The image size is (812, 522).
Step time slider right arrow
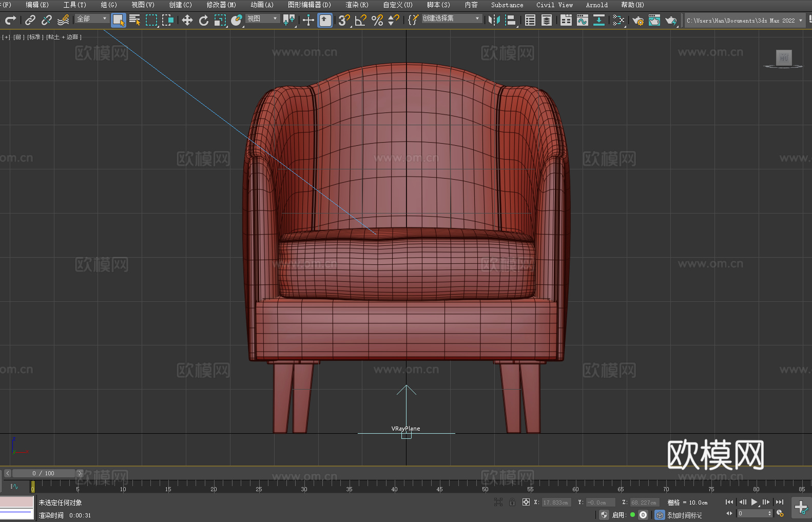tap(80, 473)
